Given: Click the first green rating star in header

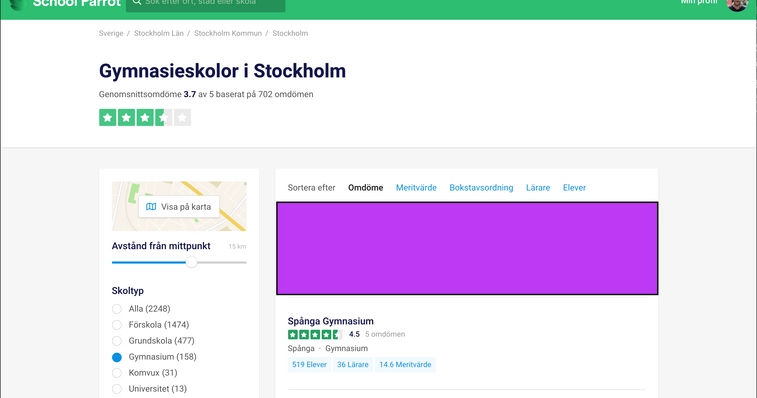Looking at the screenshot, I should (108, 117).
